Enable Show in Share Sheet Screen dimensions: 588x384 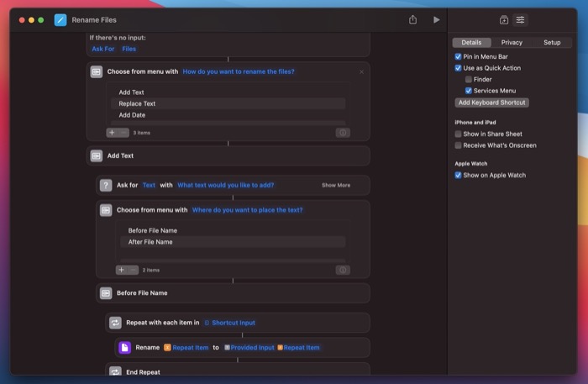coord(458,134)
